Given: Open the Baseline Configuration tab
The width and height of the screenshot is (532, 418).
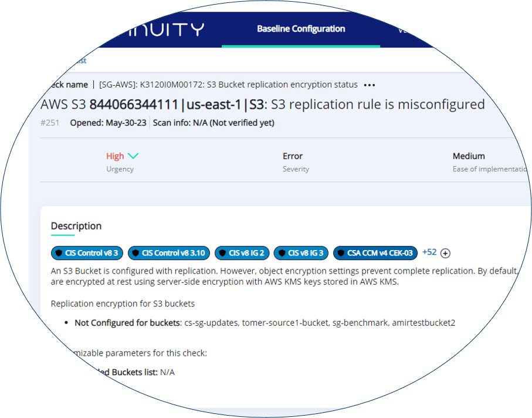Looking at the screenshot, I should pos(301,29).
